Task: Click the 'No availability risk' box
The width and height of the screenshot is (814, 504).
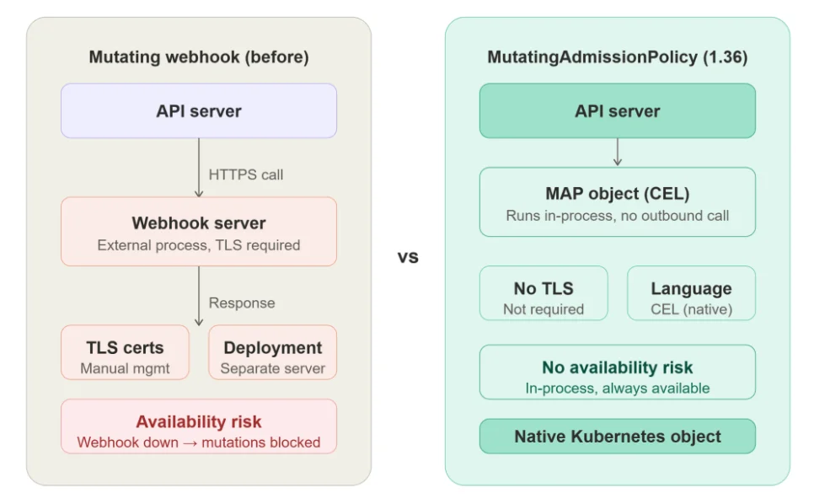Action: pos(618,373)
